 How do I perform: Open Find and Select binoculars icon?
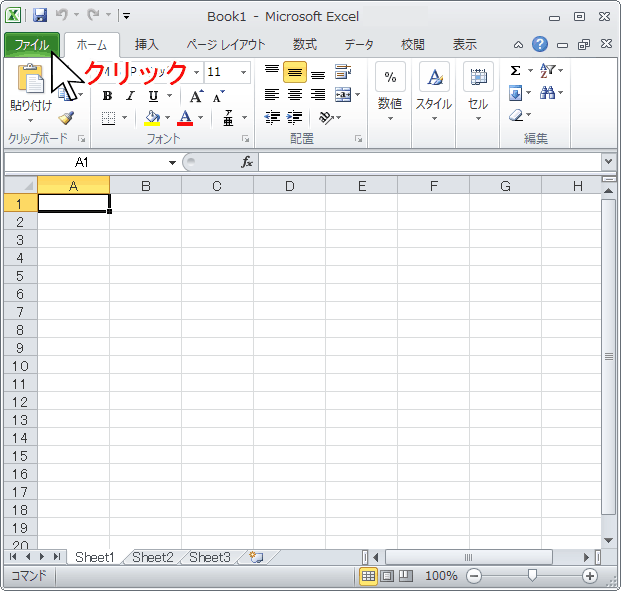(548, 93)
